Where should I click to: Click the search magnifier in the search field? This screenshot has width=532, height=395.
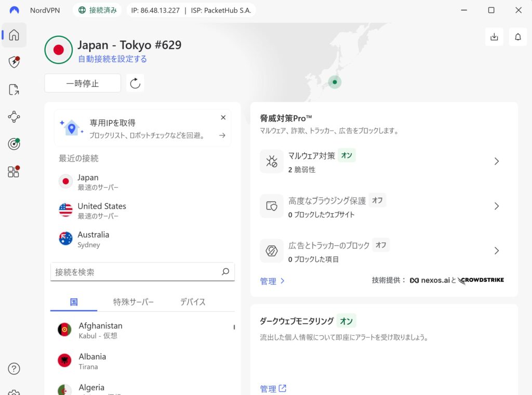(225, 272)
